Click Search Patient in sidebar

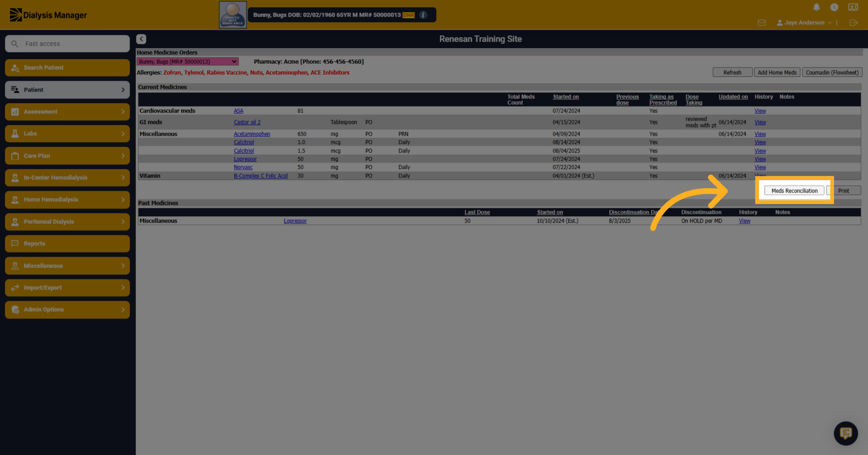[x=67, y=68]
